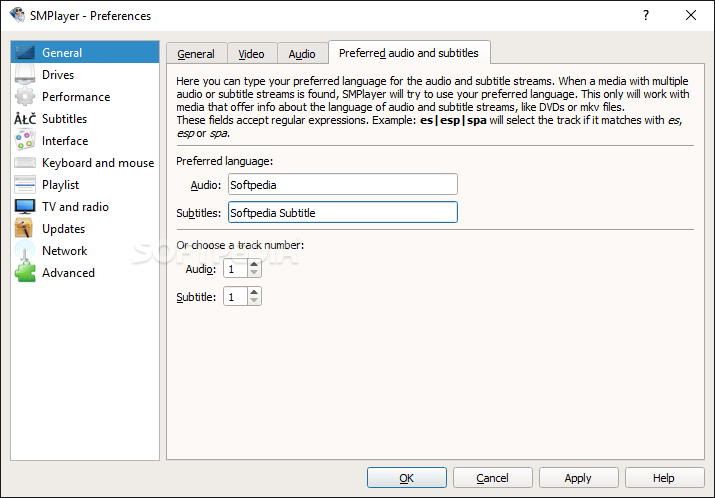The width and height of the screenshot is (715, 498).
Task: Open the Drives preferences section
Action: 85,74
